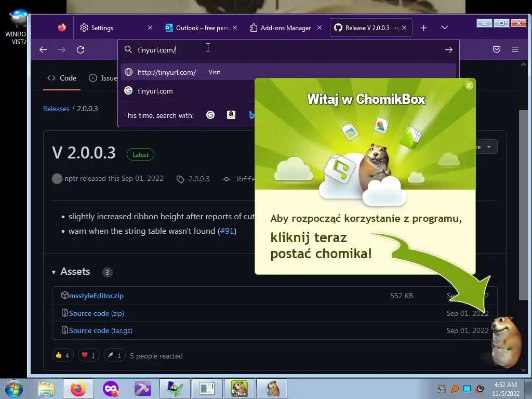Close the ChomikBox welcome popup
This screenshot has height=399, width=532.
[x=469, y=86]
